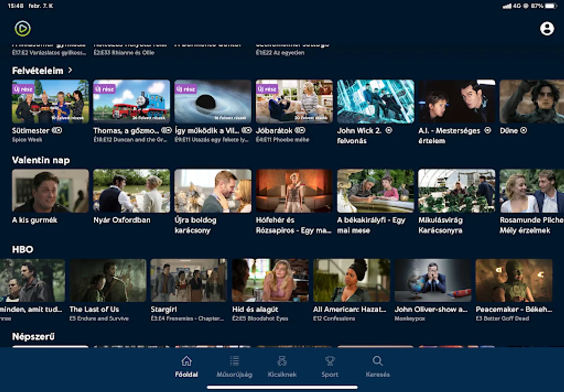Screen dimensions: 564x392
Task: Click 'Phoebe méhe' episode subtitle
Action: click(292, 140)
